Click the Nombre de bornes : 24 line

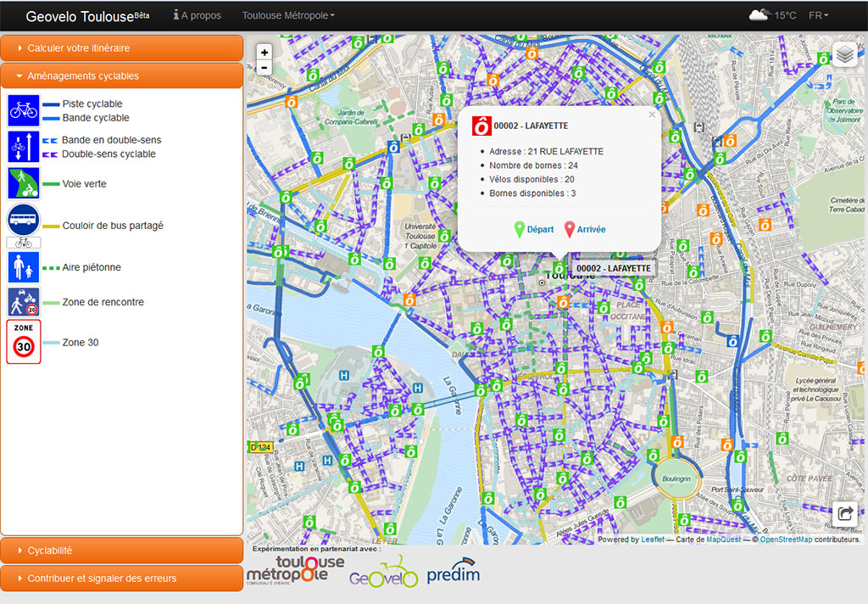534,165
